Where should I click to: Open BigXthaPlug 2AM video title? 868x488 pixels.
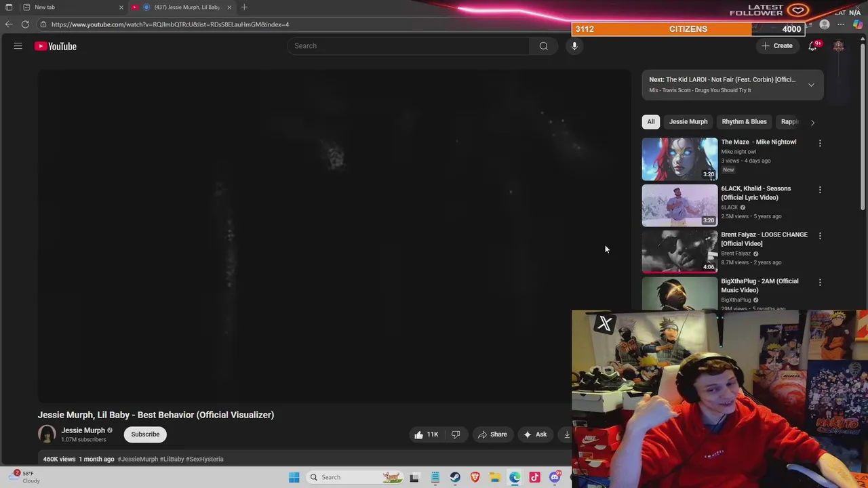pyautogui.click(x=759, y=285)
